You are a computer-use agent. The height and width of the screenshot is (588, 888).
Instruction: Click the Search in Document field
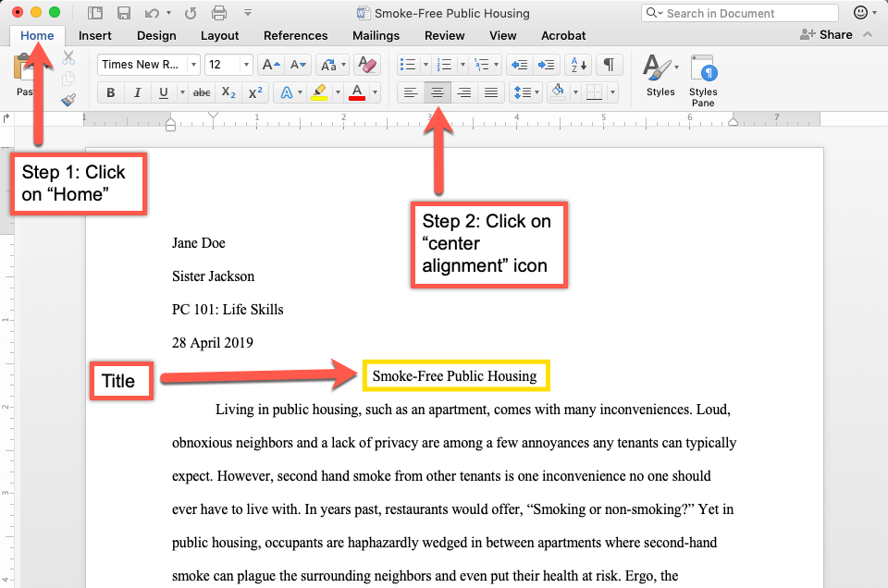click(x=740, y=13)
